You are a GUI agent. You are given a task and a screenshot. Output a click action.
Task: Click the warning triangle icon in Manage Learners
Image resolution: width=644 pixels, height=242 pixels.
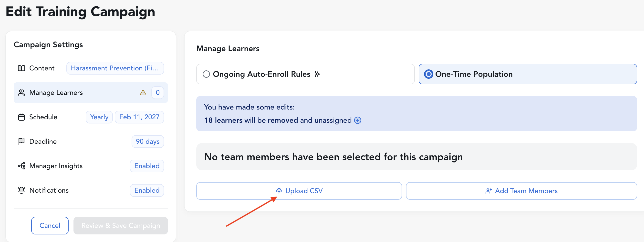[x=143, y=93]
